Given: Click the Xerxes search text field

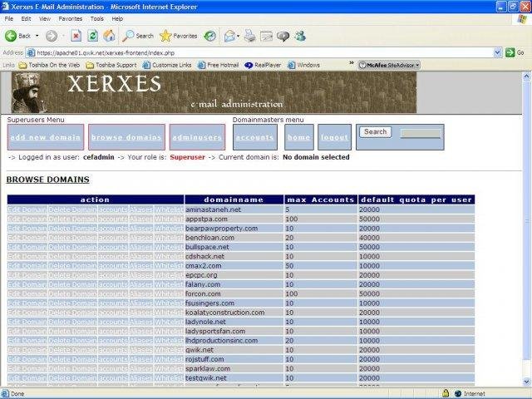Looking at the screenshot, I should tap(421, 133).
